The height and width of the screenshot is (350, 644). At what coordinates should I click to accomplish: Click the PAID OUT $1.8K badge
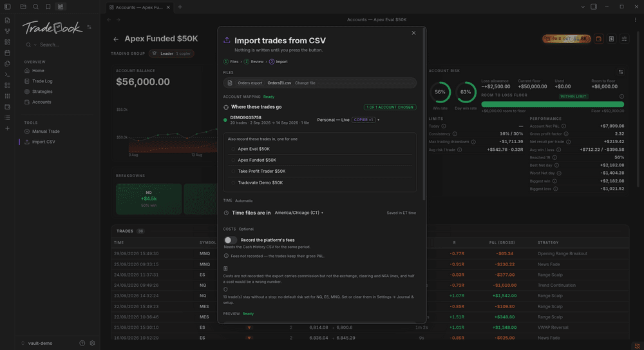[x=567, y=39]
